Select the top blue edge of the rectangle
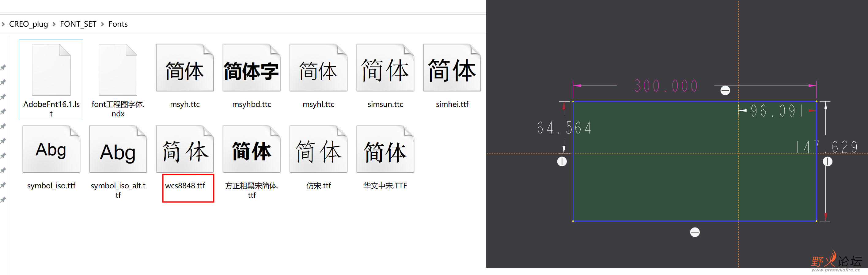This screenshot has height=275, width=868. click(x=695, y=101)
